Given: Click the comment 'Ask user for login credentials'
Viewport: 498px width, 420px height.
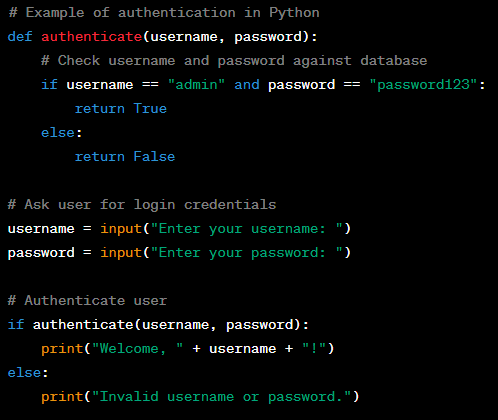Looking at the screenshot, I should 142,205.
